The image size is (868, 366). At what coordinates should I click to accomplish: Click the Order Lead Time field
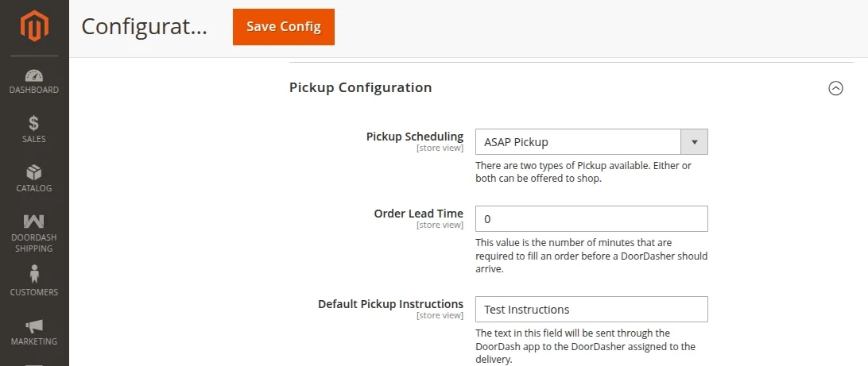click(x=591, y=218)
